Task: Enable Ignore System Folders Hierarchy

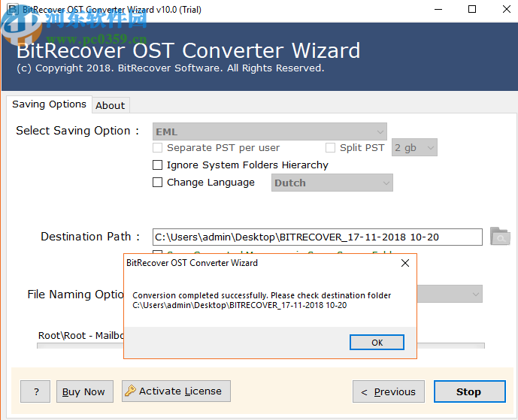Action: [x=158, y=165]
